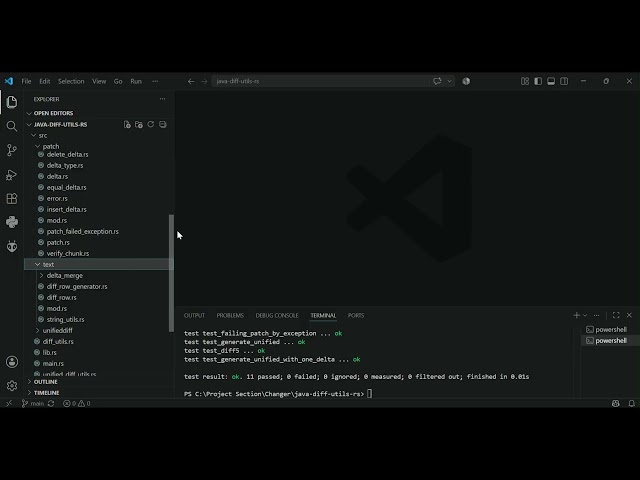This screenshot has height=480, width=640.
Task: Go back with the navigation arrow
Action: point(191,81)
